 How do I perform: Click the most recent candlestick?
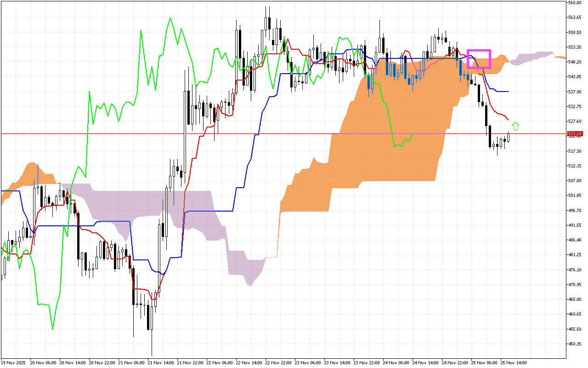tap(508, 137)
